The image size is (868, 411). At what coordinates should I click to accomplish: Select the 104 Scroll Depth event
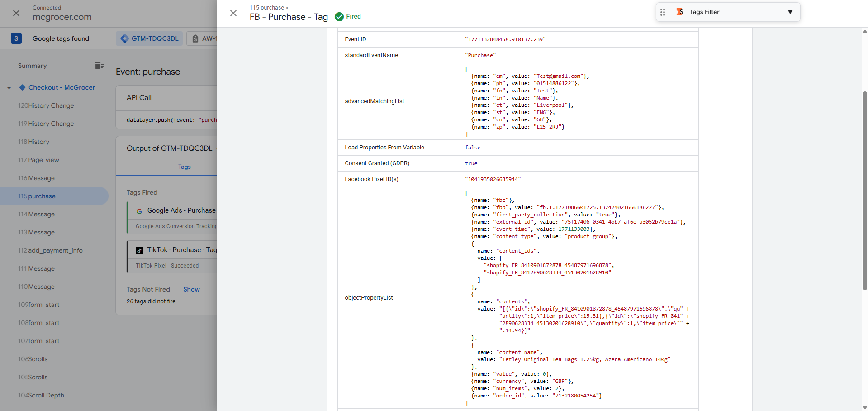coord(41,395)
